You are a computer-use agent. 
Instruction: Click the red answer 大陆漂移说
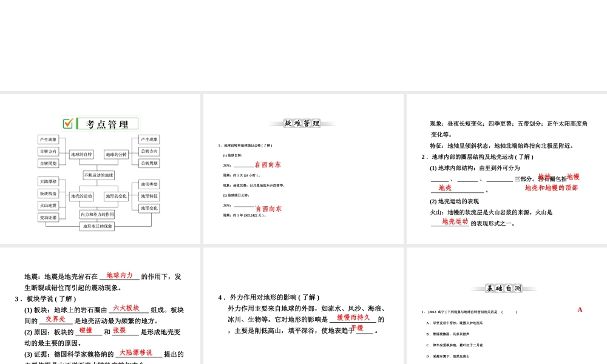[136, 352]
